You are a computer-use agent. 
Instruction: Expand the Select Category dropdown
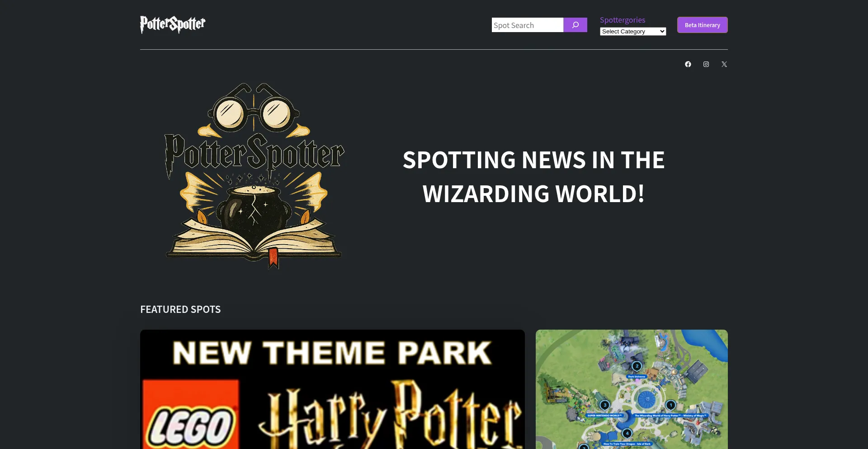633,31
